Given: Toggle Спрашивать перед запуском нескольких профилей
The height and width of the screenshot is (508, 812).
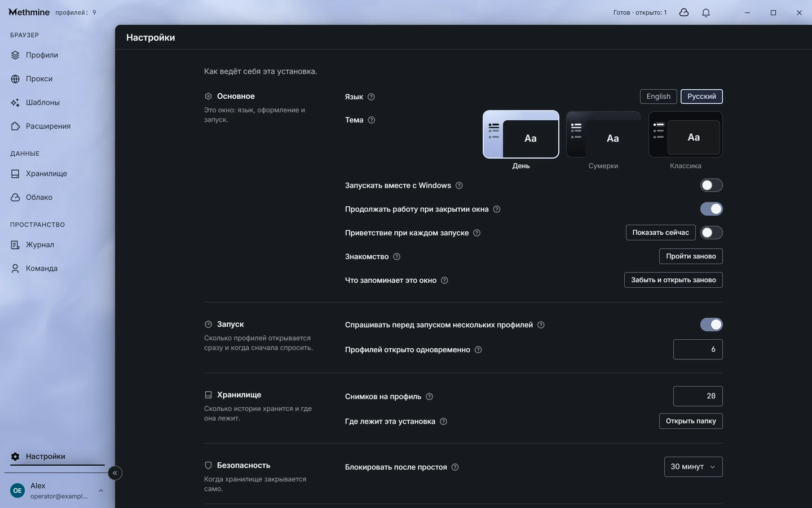Looking at the screenshot, I should pyautogui.click(x=711, y=325).
